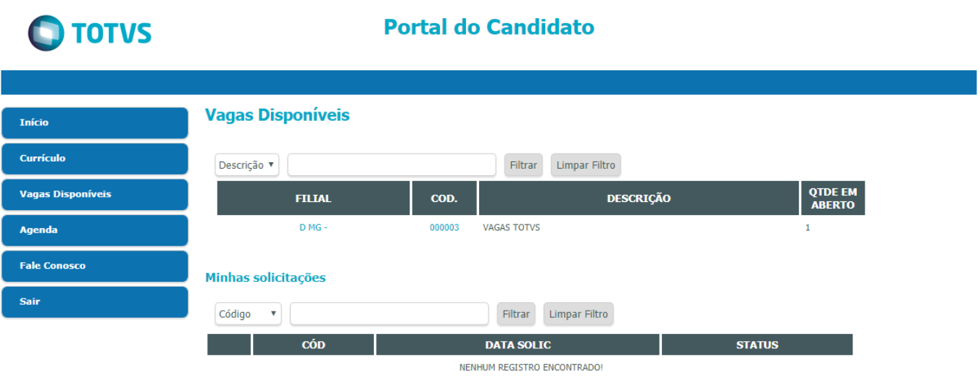Expand the Código filter dropdown
980x386 pixels.
pyautogui.click(x=248, y=314)
